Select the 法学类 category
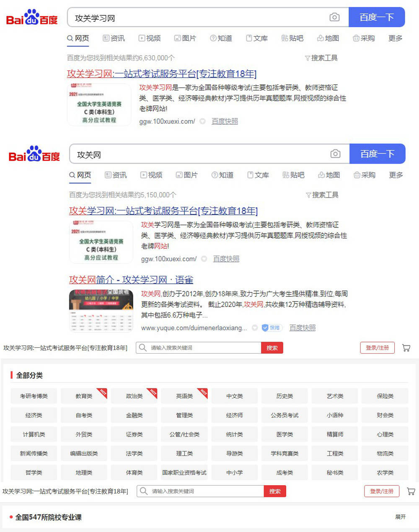The height and width of the screenshot is (532, 419). 134,453
